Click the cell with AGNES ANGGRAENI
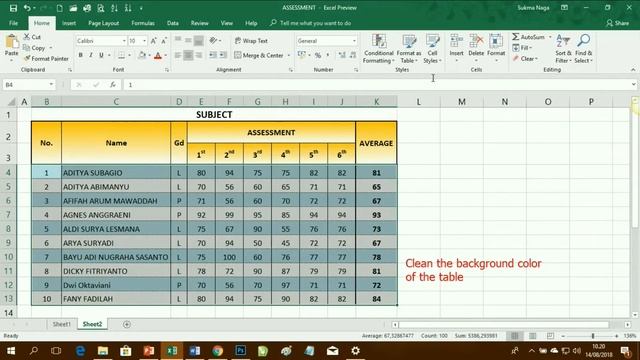 116,215
